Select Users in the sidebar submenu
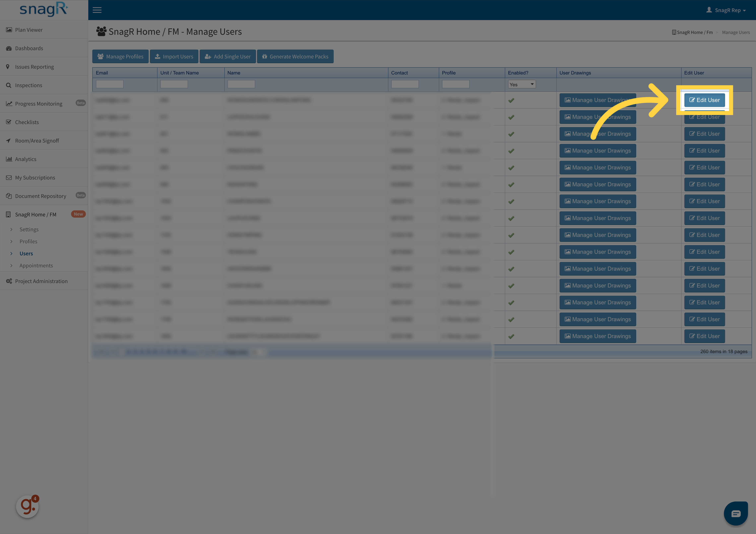756x534 pixels. tap(26, 253)
